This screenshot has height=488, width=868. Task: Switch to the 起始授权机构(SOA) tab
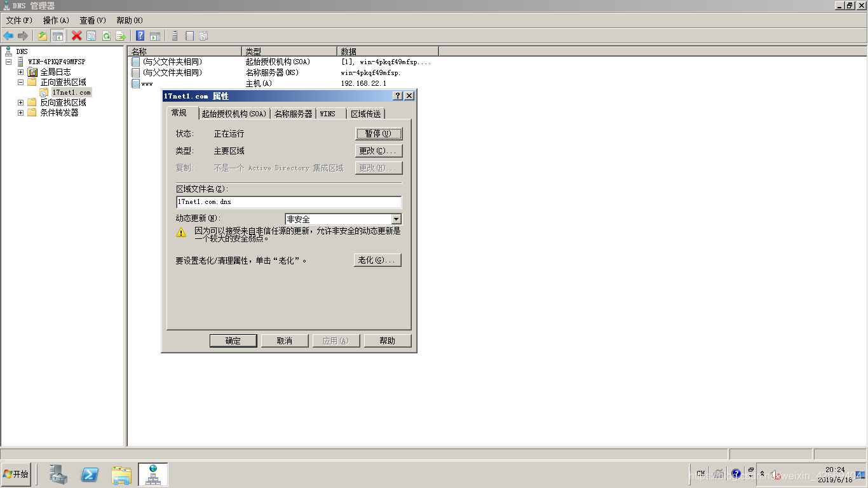(x=234, y=114)
